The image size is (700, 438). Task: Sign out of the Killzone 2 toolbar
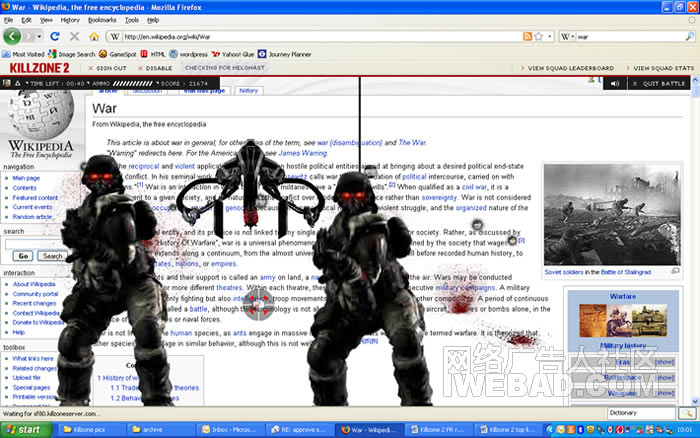point(108,68)
